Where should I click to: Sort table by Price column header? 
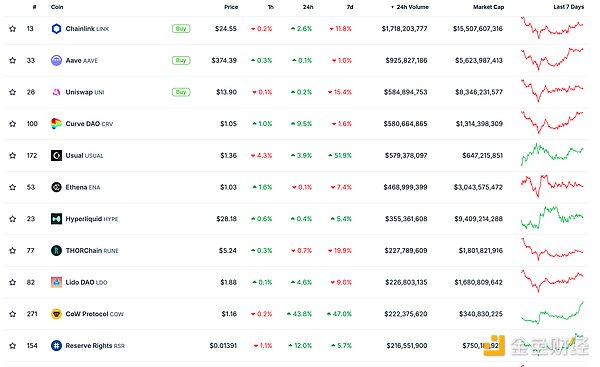[x=231, y=7]
